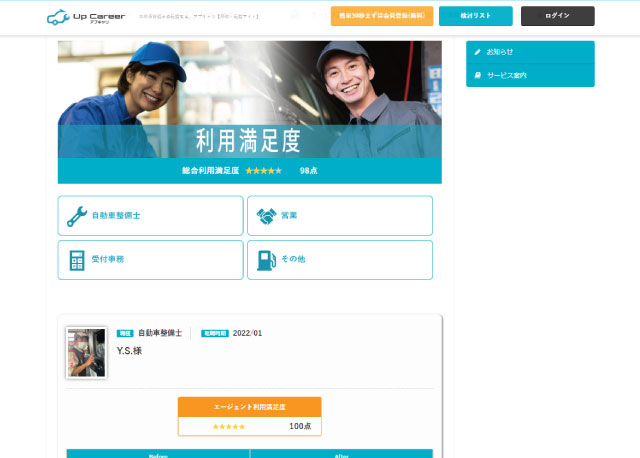Viewport: 640px width, 458px height.
Task: Click the wrench icon for 自動車整備士
Action: point(77,216)
